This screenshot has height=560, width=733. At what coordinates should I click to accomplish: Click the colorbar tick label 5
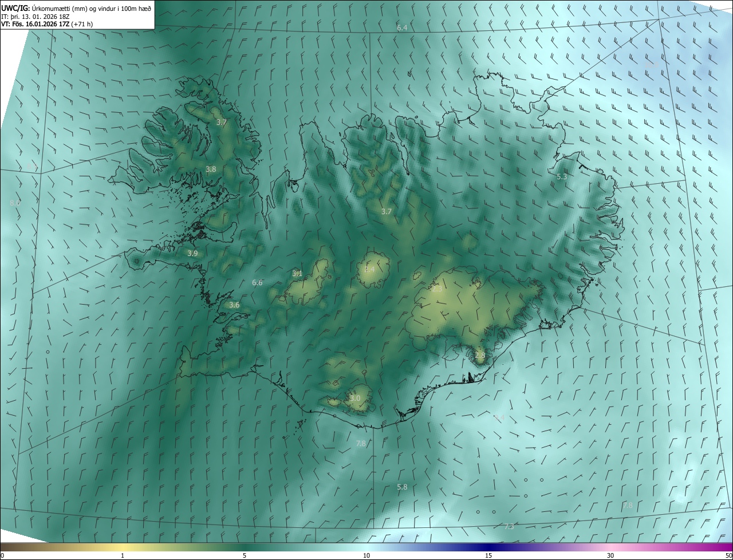tap(245, 555)
